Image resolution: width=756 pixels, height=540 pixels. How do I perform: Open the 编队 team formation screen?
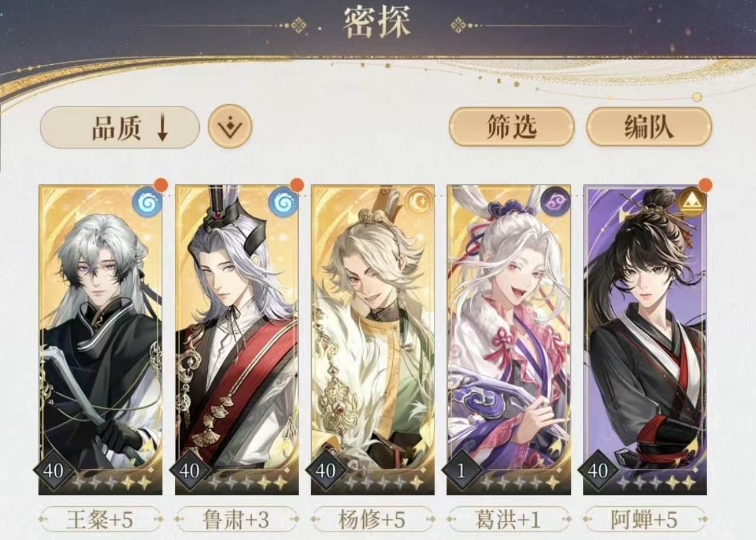coord(649,127)
